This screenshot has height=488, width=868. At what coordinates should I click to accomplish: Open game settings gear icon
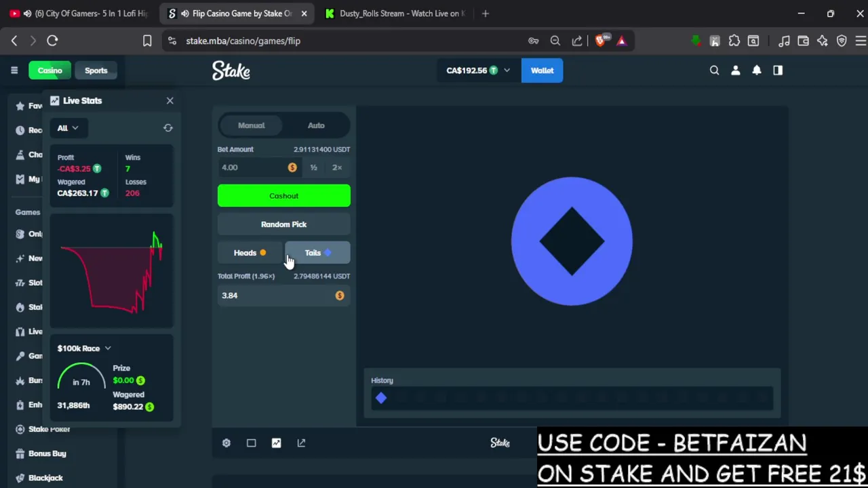click(x=226, y=443)
